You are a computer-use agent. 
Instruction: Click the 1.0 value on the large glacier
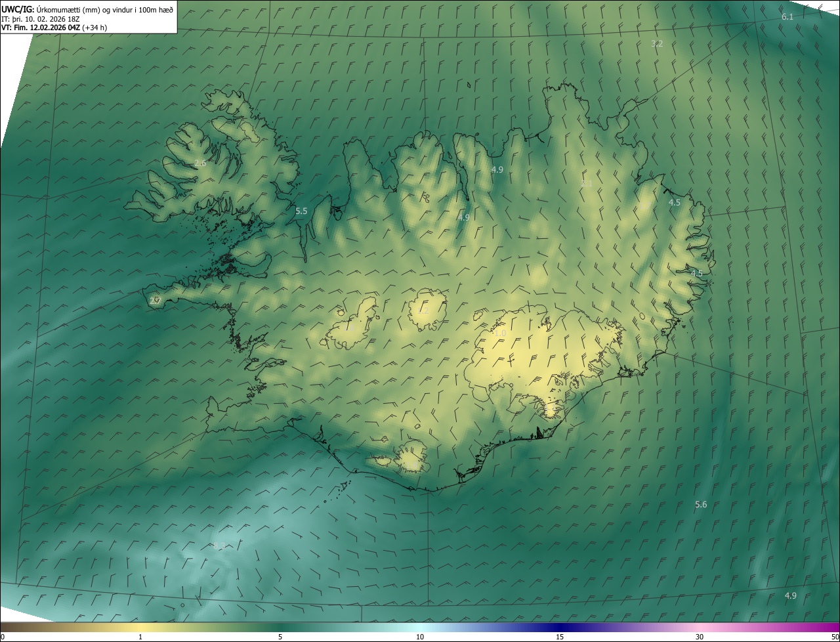pos(500,333)
